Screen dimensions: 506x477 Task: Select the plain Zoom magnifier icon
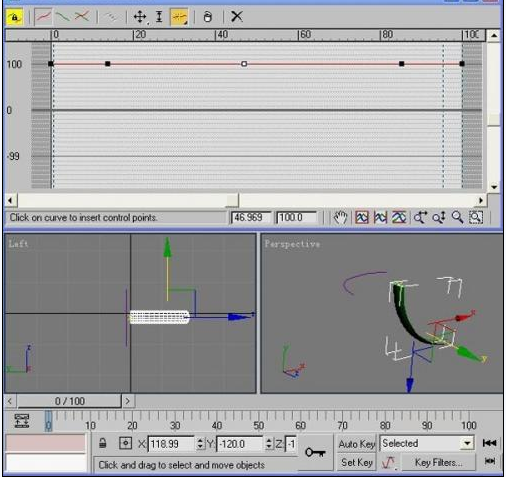(457, 218)
